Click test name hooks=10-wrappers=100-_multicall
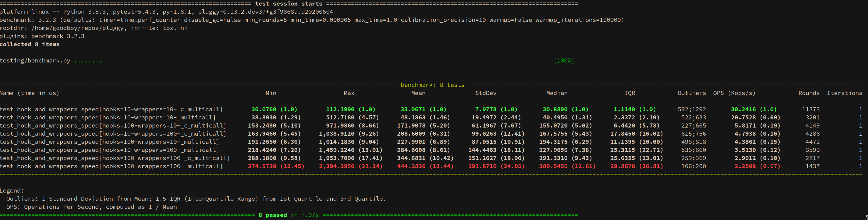868x220 pixels. (110, 150)
